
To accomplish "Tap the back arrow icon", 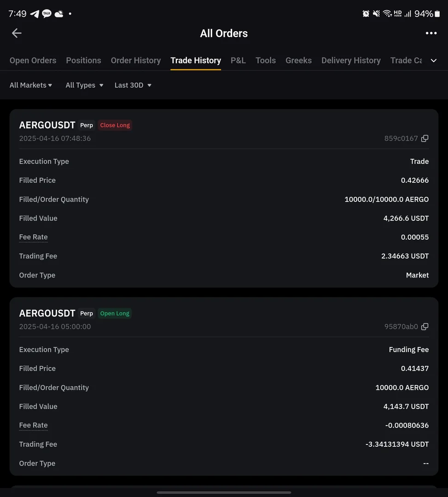I will coord(17,33).
